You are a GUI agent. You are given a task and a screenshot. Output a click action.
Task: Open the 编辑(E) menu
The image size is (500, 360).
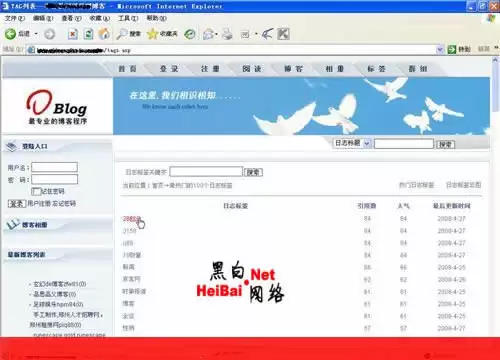tap(43, 18)
